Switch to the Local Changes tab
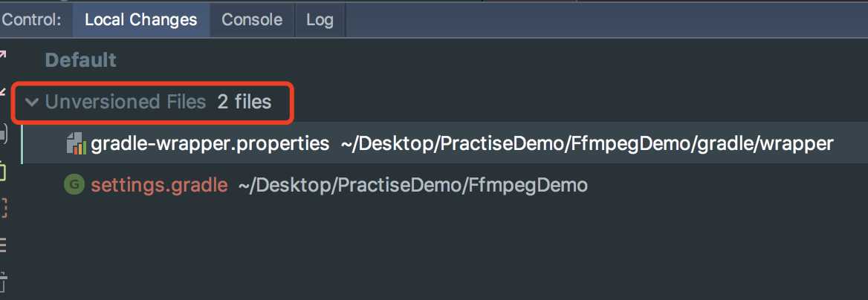 [x=140, y=20]
